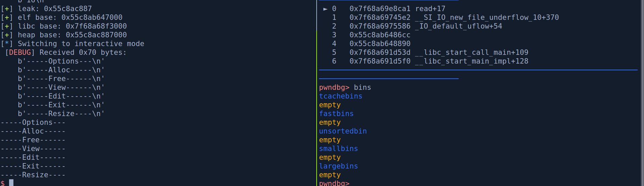Click the current frame arrow marker in backtrace
This screenshot has height=186, width=644.
(325, 9)
